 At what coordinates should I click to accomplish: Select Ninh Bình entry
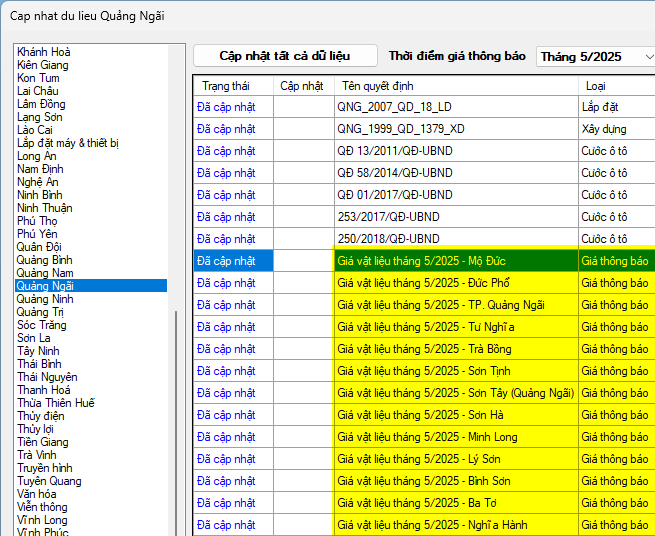coord(40,195)
